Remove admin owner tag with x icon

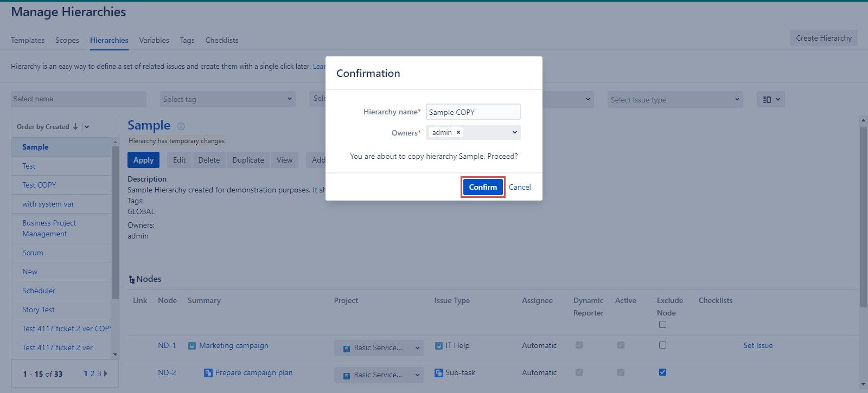click(458, 132)
